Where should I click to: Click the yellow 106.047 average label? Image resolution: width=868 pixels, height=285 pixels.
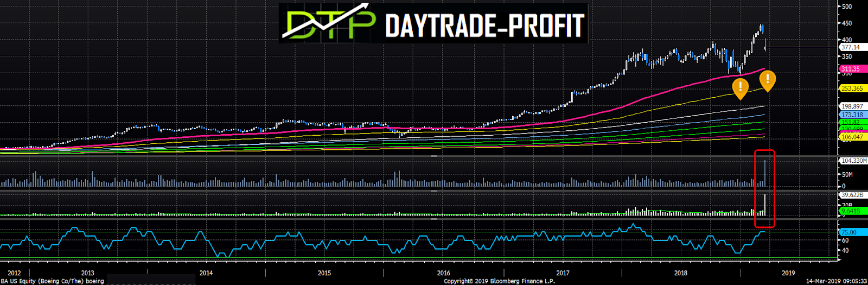[x=853, y=137]
